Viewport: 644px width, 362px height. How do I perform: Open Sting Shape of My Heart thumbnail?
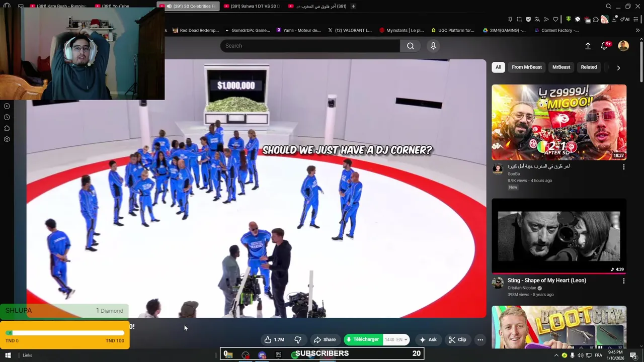pos(559,236)
